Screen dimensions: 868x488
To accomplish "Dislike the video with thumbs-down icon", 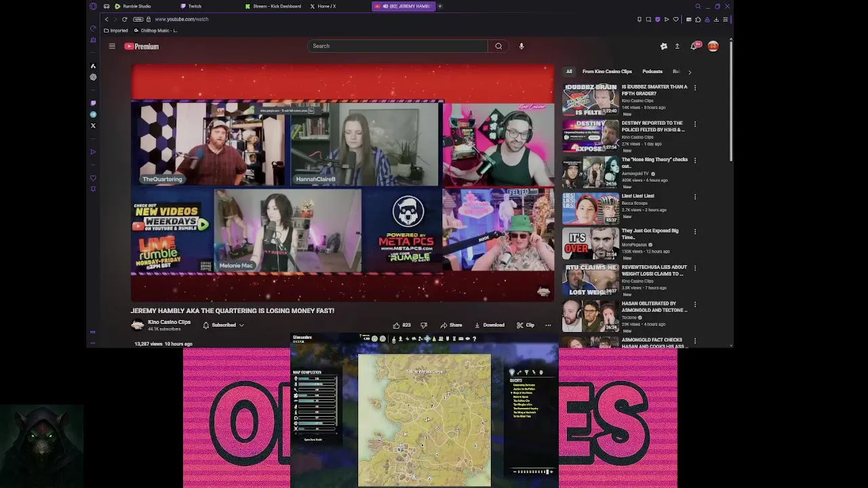I will click(424, 325).
